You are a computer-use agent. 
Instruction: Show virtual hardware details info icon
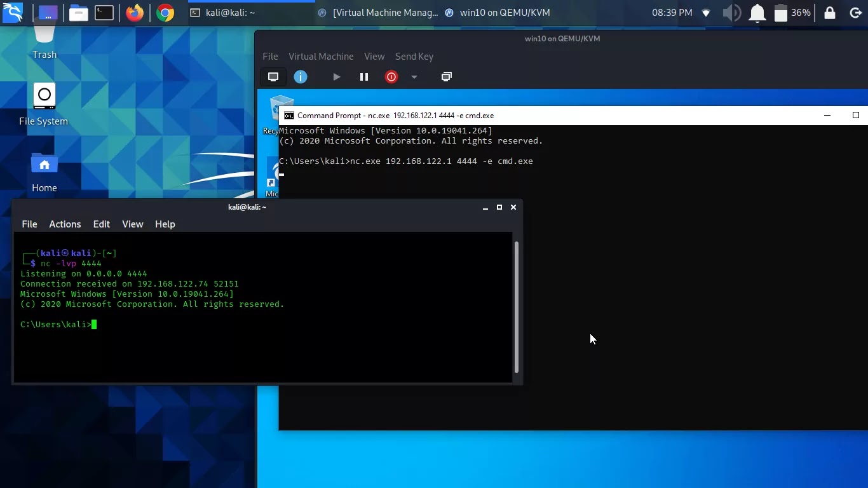301,77
